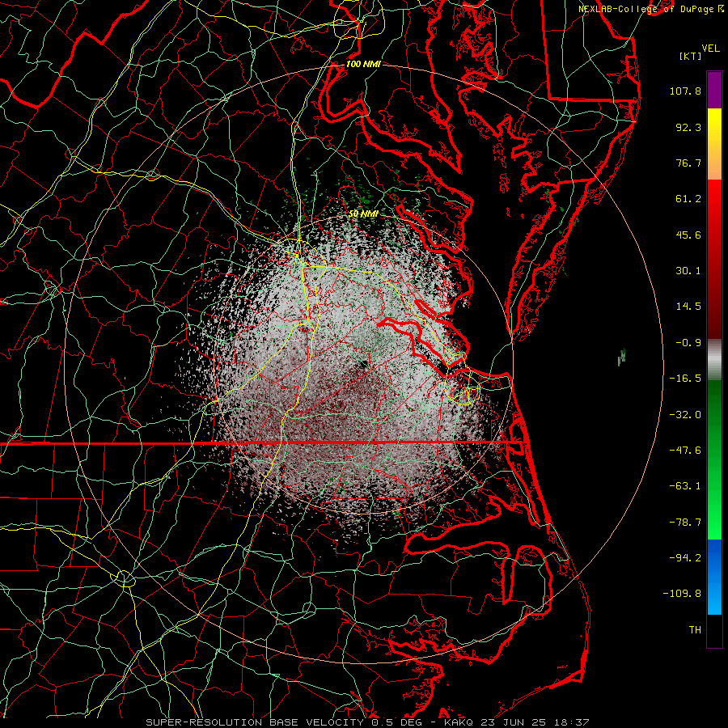Select the -78.7 legend value
This screenshot has width=728, height=728.
point(685,523)
